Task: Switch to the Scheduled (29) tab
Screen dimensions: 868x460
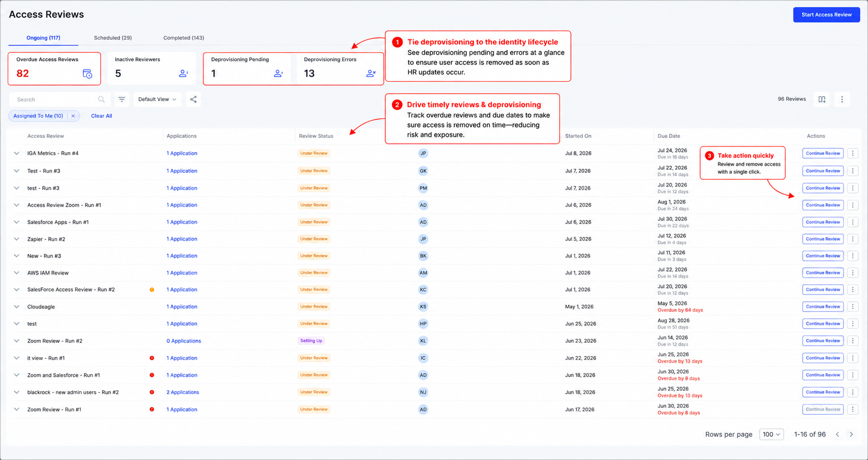Action: click(113, 38)
